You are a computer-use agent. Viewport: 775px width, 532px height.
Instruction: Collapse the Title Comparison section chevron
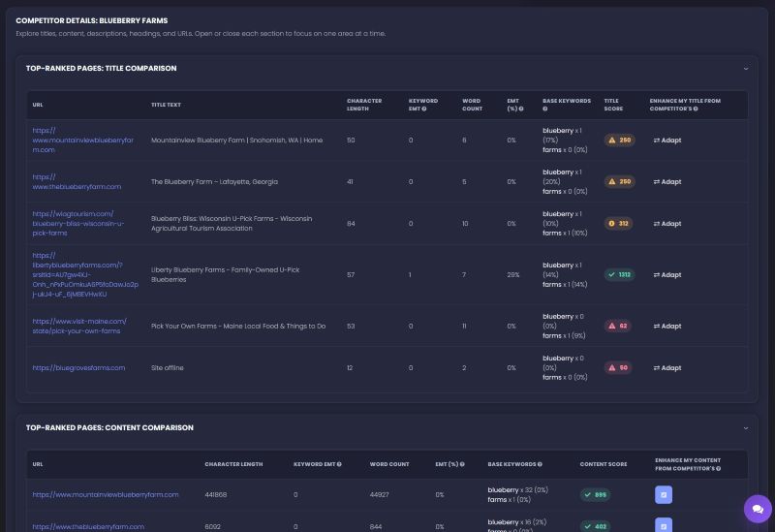(746, 69)
